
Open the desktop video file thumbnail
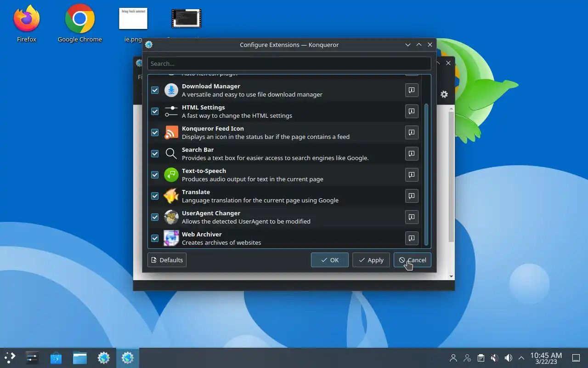coord(186,19)
